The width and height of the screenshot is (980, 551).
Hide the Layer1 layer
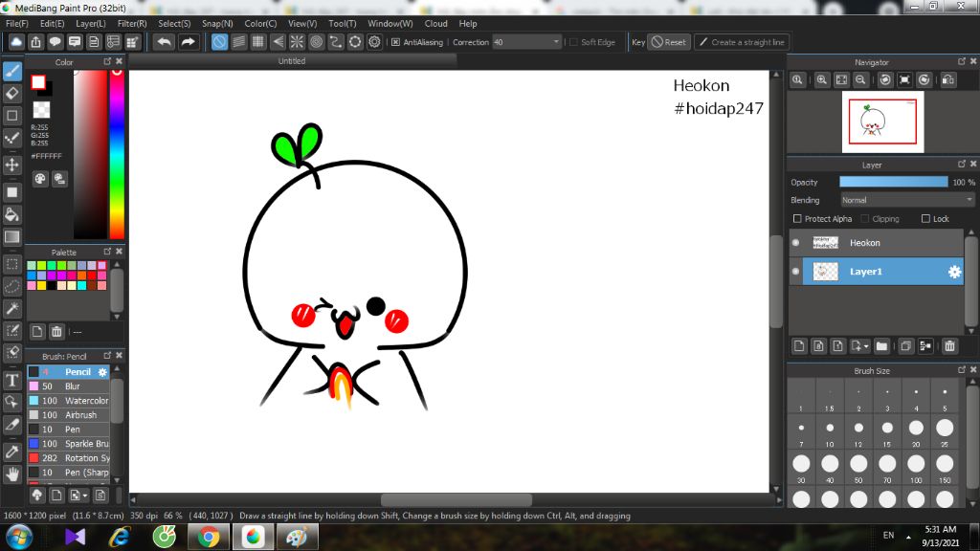click(795, 271)
